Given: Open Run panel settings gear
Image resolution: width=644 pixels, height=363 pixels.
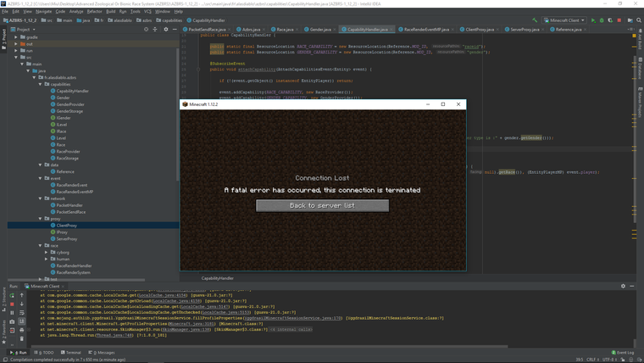Looking at the screenshot, I should point(623,287).
